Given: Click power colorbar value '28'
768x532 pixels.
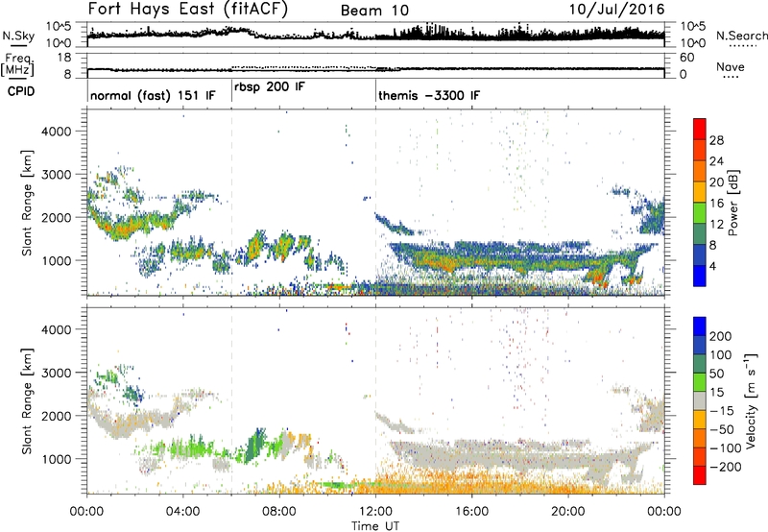Looking at the screenshot, I should (716, 140).
